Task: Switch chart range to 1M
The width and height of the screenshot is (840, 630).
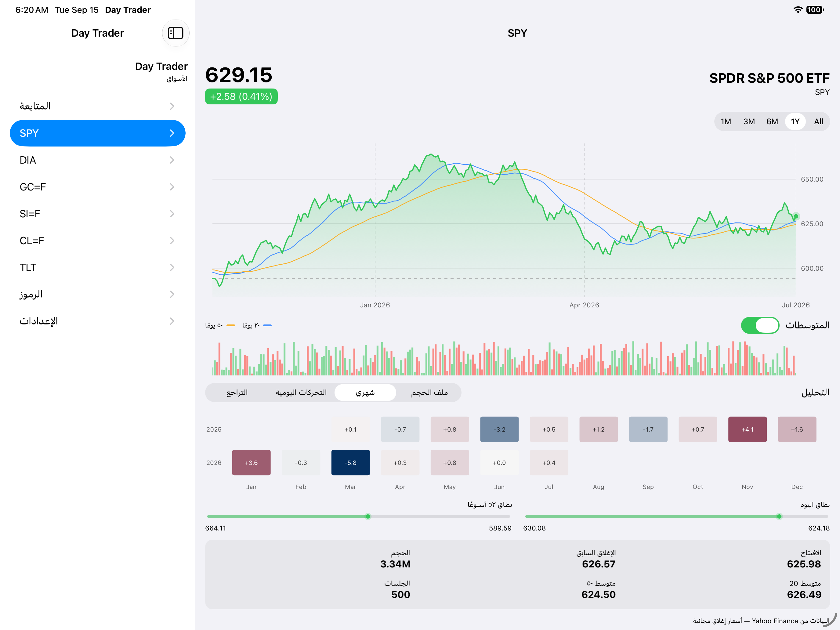Action: click(x=726, y=121)
